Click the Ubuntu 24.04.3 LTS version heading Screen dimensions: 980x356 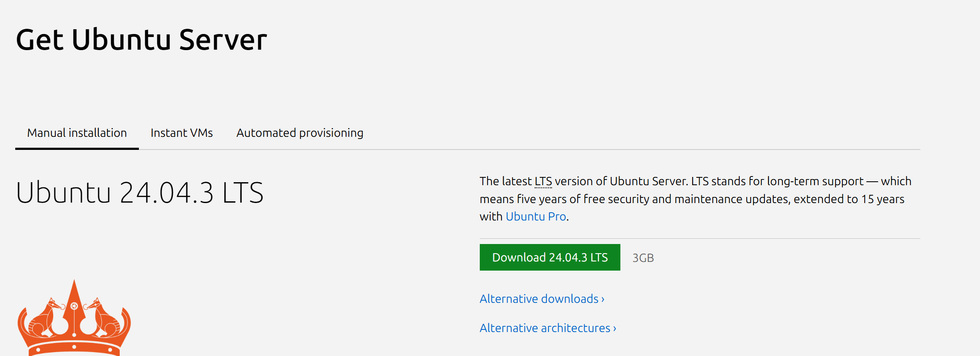[x=140, y=193]
